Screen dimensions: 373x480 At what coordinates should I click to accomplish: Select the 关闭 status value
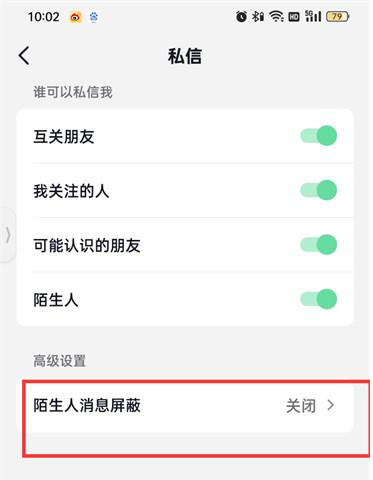[x=301, y=406]
